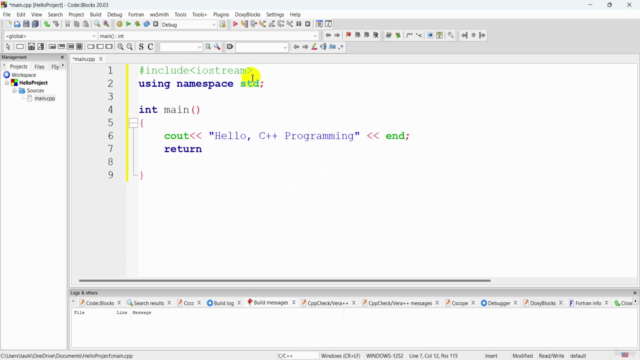The image size is (640, 360).
Task: Toggle the regex search button
Action: (341, 47)
